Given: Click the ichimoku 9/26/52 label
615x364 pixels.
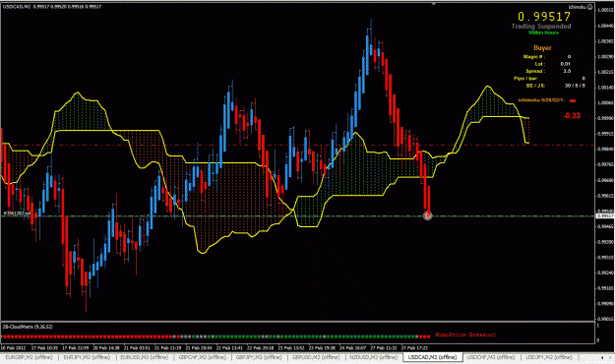Looking at the screenshot, I should pos(541,100).
